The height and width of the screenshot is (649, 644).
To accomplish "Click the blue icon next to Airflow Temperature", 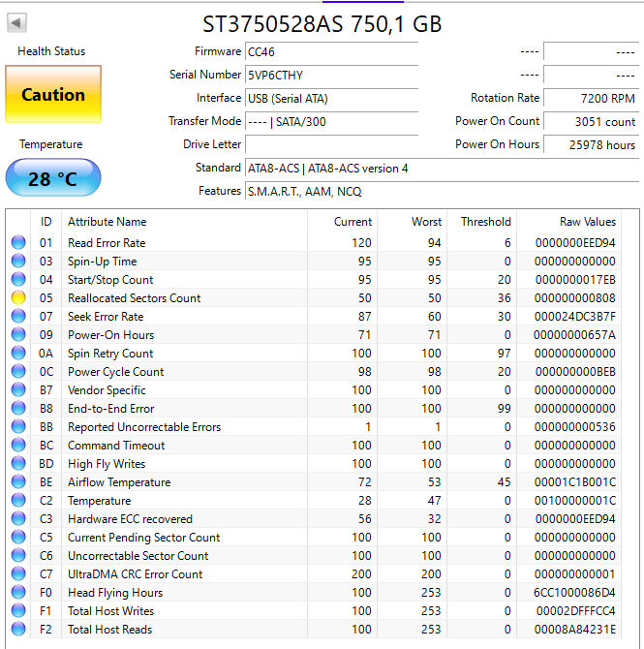I will coord(17,482).
